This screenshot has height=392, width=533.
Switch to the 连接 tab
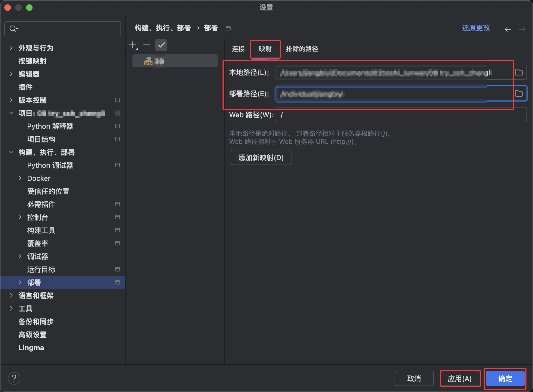click(238, 49)
